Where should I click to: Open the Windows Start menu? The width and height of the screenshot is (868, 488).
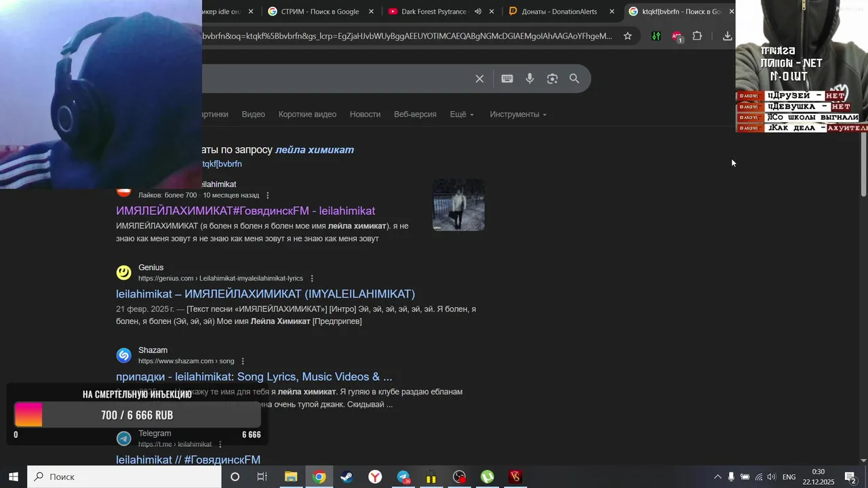(13, 476)
